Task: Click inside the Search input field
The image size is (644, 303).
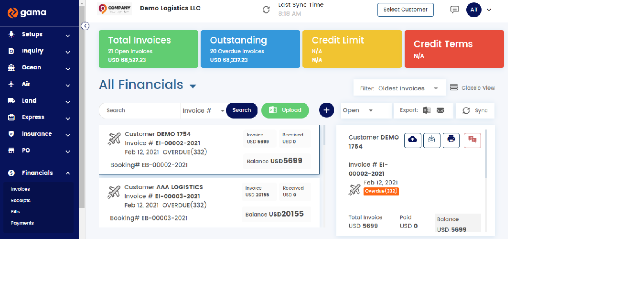Action: [139, 110]
